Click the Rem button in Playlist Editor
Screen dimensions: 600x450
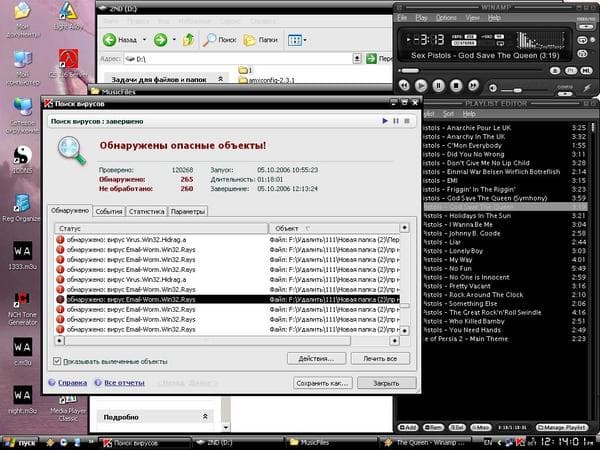tap(433, 427)
